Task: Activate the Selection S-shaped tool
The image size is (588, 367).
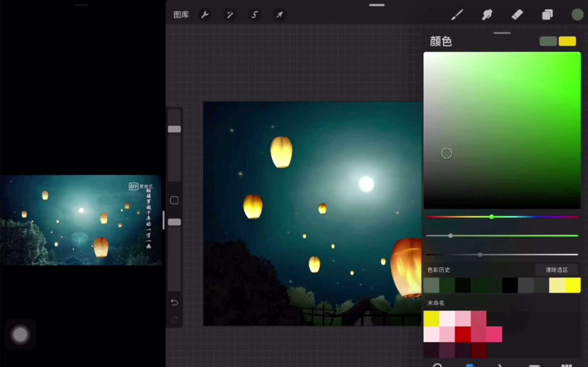Action: 255,15
